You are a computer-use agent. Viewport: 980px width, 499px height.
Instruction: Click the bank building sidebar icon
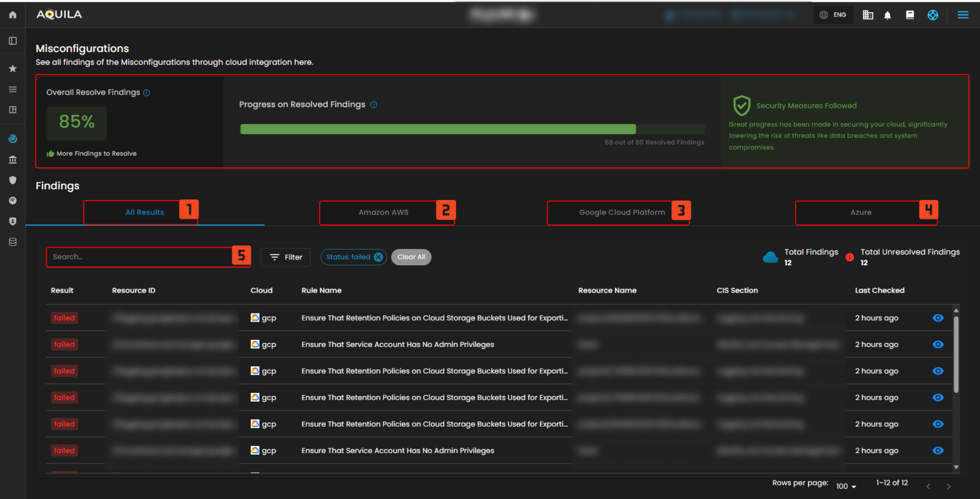[13, 160]
